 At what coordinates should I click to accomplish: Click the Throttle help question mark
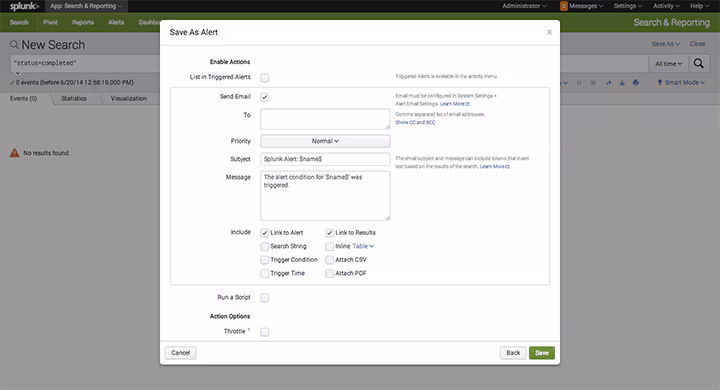(x=248, y=330)
